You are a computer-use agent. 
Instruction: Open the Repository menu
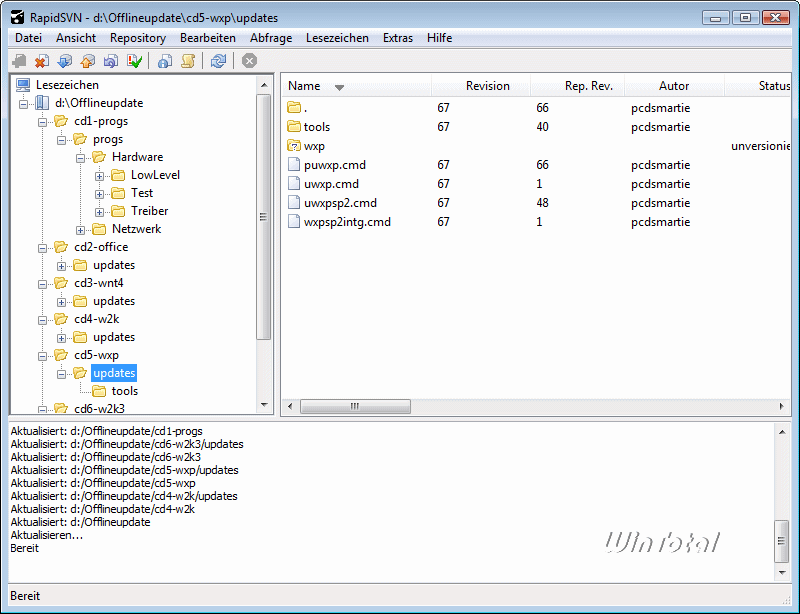137,38
